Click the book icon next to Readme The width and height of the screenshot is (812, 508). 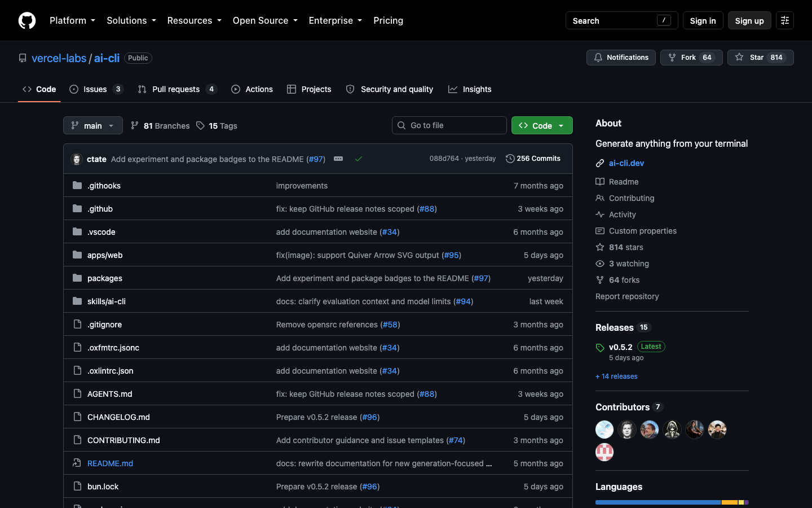click(x=600, y=182)
